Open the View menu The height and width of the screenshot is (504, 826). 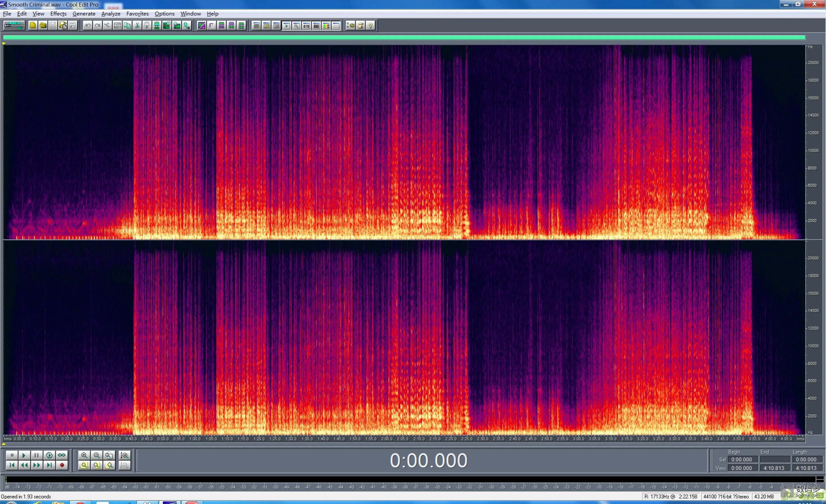(38, 14)
